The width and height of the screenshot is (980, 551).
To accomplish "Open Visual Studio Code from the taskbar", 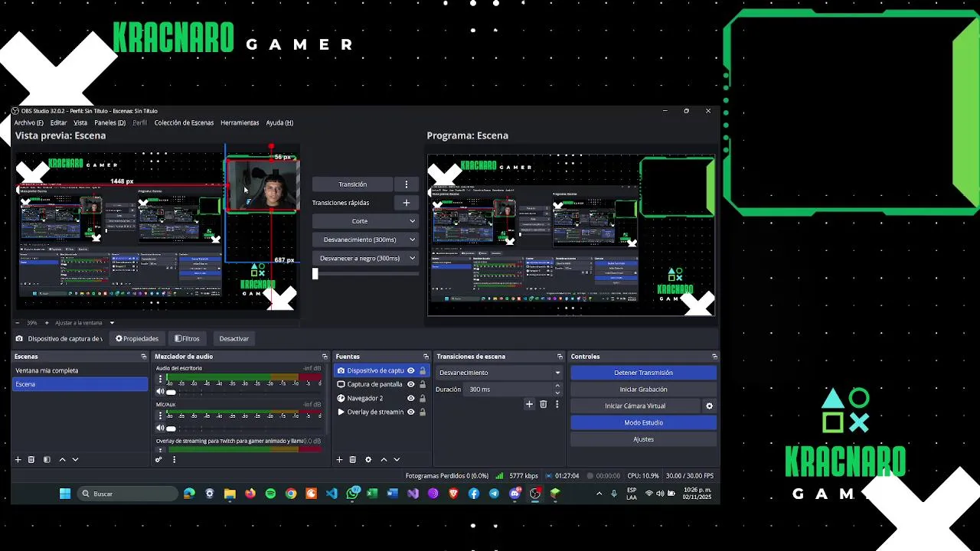I will 332,494.
